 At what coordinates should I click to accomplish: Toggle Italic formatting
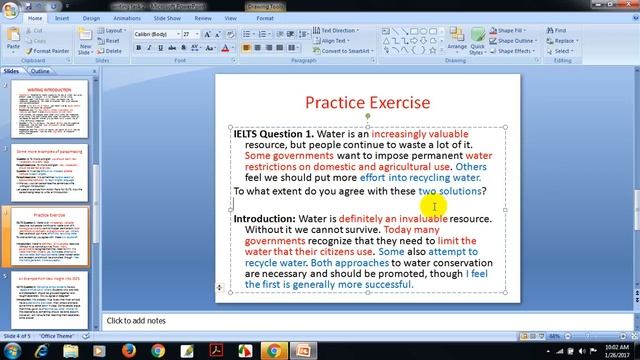point(149,48)
